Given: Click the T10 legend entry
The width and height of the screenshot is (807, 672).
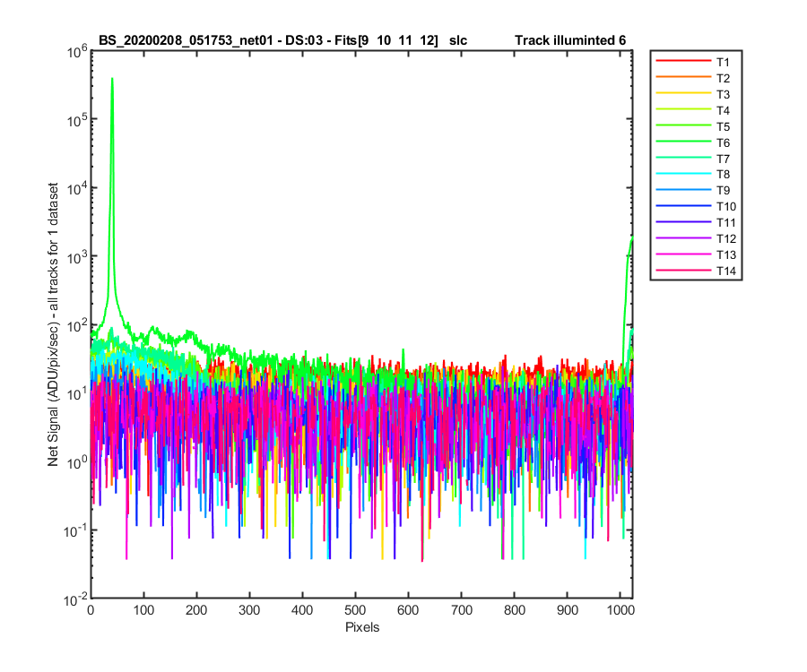Looking at the screenshot, I should coord(697,206).
